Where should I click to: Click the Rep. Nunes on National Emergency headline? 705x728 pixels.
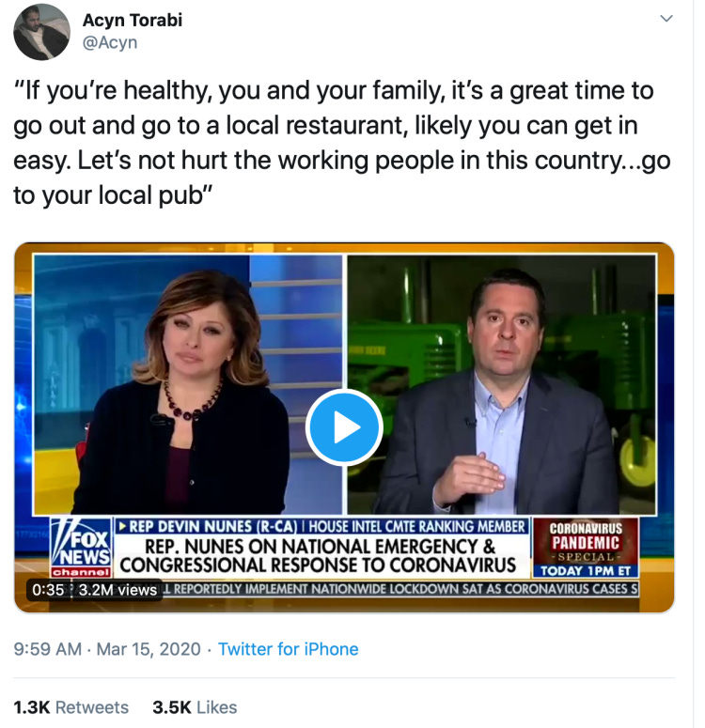click(x=320, y=556)
